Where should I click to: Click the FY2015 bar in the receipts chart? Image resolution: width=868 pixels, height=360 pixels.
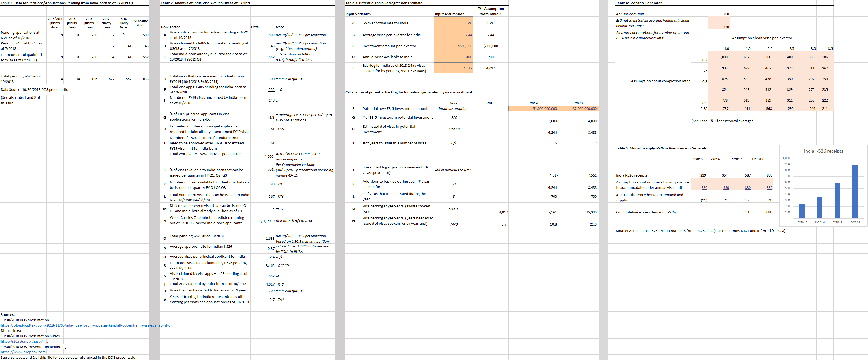(x=802, y=211)
